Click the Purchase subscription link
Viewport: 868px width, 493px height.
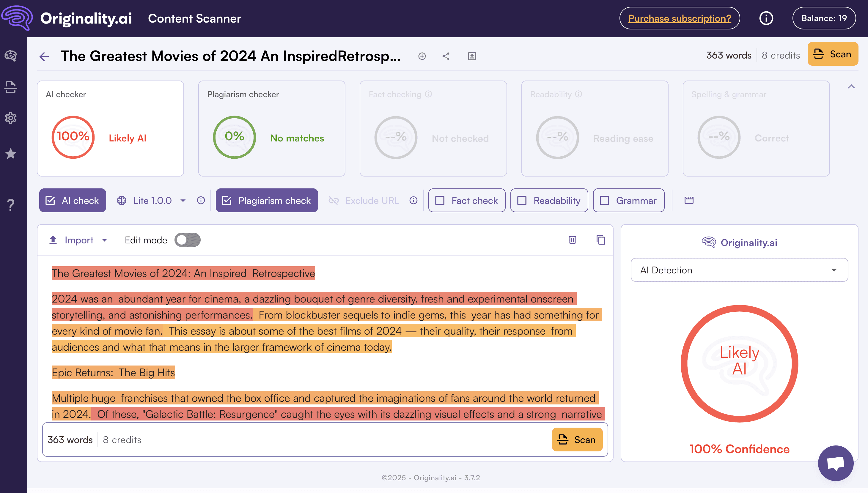[x=679, y=18]
